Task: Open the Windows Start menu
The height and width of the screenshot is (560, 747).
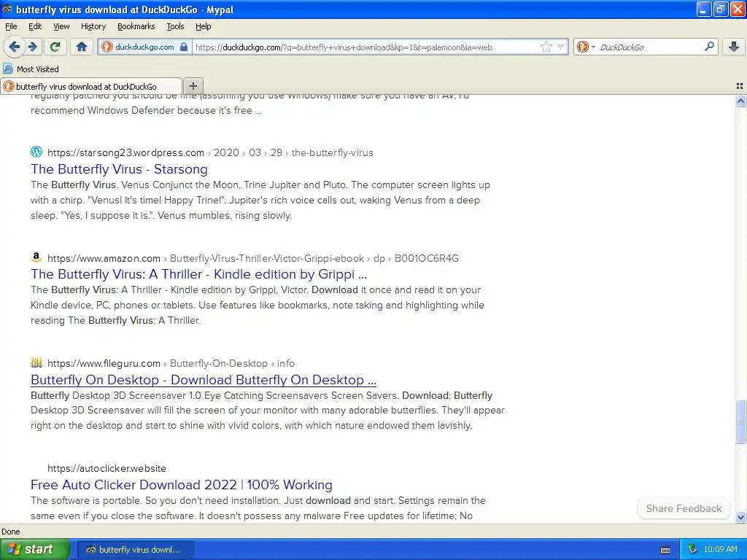Action: click(x=34, y=549)
